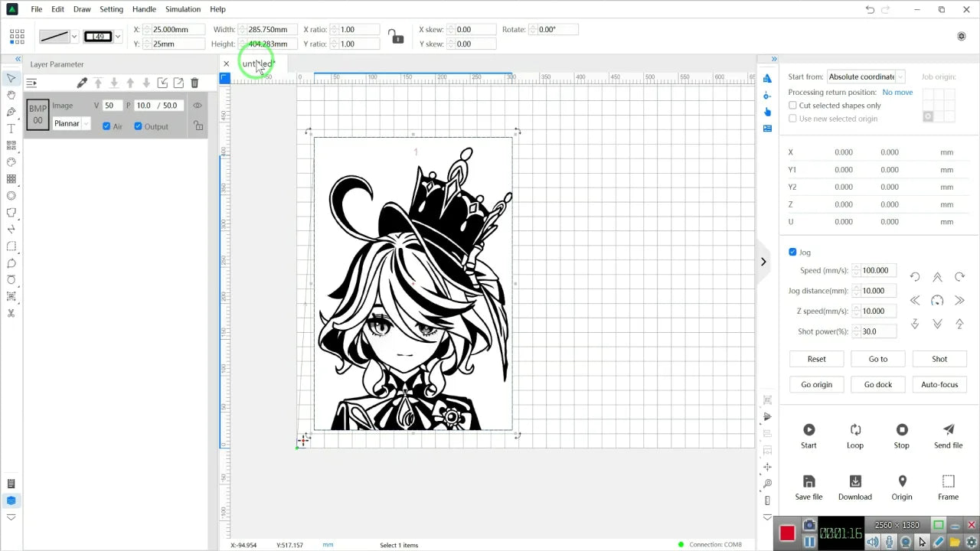Click the Go dock button
This screenshot has height=551, width=980.
coord(878,384)
